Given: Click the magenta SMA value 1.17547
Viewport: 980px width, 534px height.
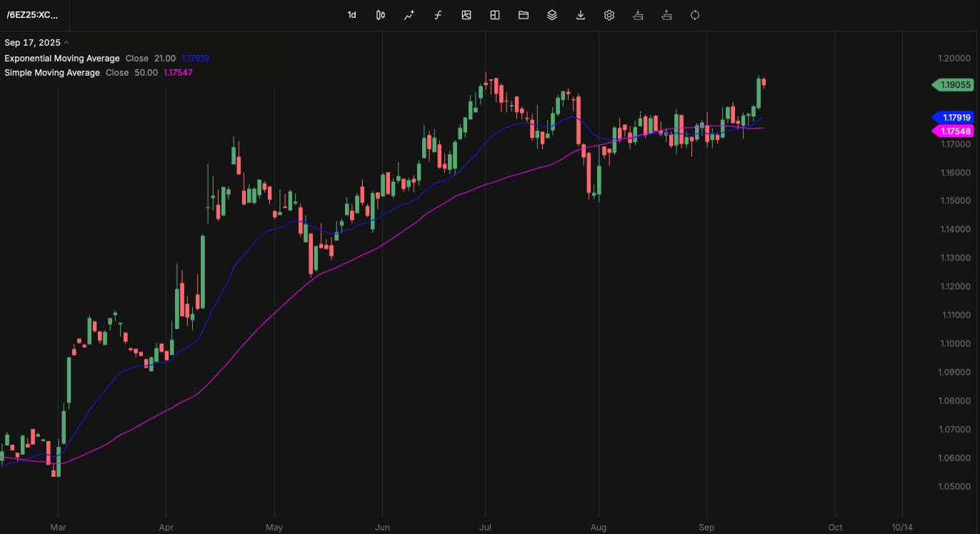Looking at the screenshot, I should [177, 72].
